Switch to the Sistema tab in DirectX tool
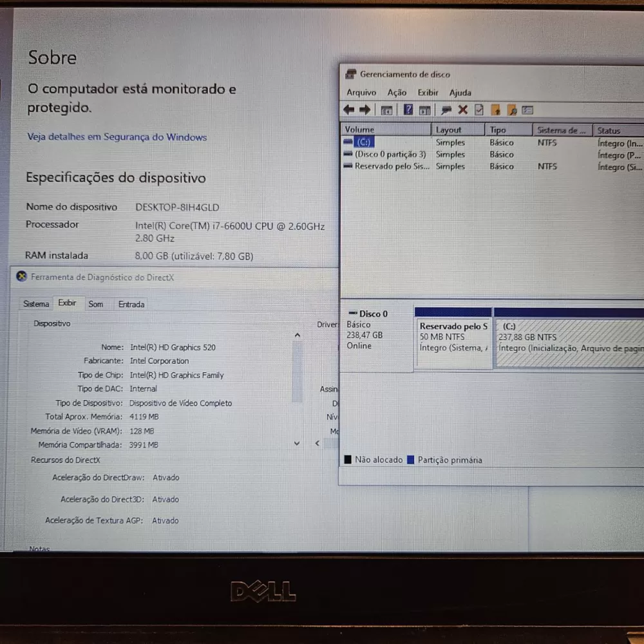The image size is (644, 644). [x=36, y=304]
